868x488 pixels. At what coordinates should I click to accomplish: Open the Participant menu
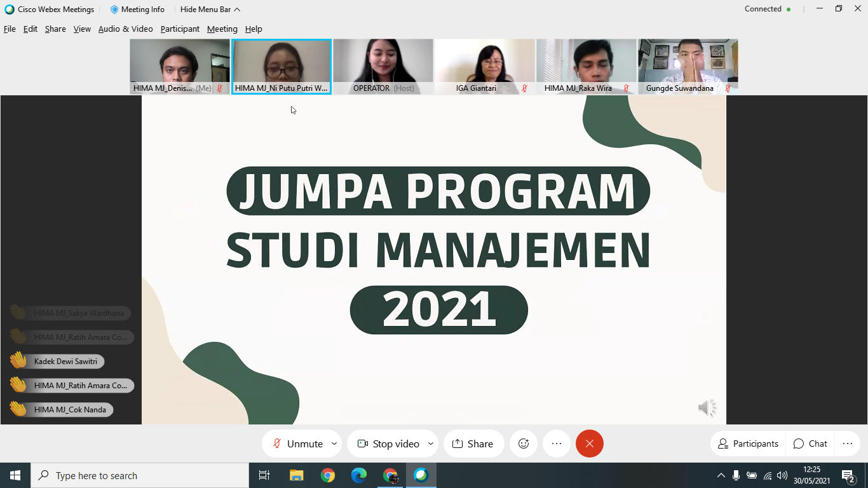pos(180,29)
